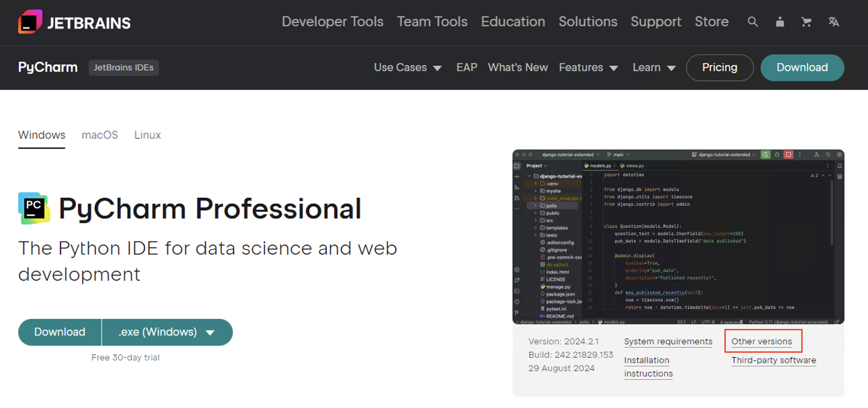Open the .exe (Windows) installer dropdown
868x408 pixels.
[167, 332]
